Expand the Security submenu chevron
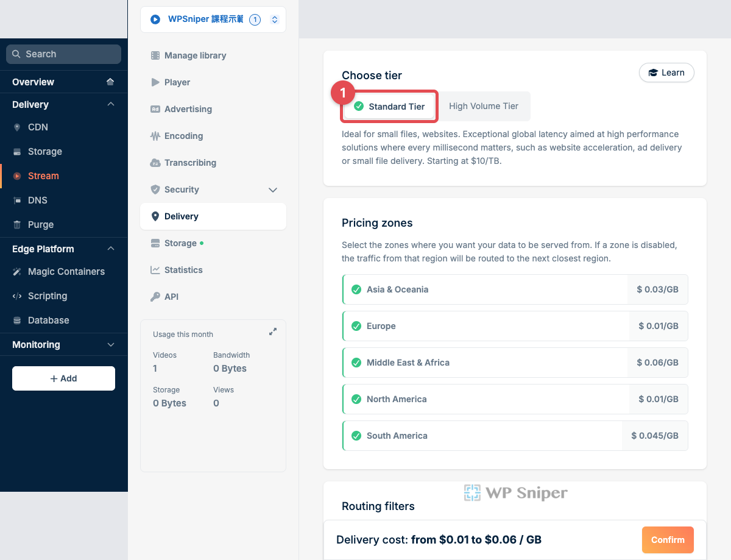Viewport: 731px width, 560px height. (273, 190)
